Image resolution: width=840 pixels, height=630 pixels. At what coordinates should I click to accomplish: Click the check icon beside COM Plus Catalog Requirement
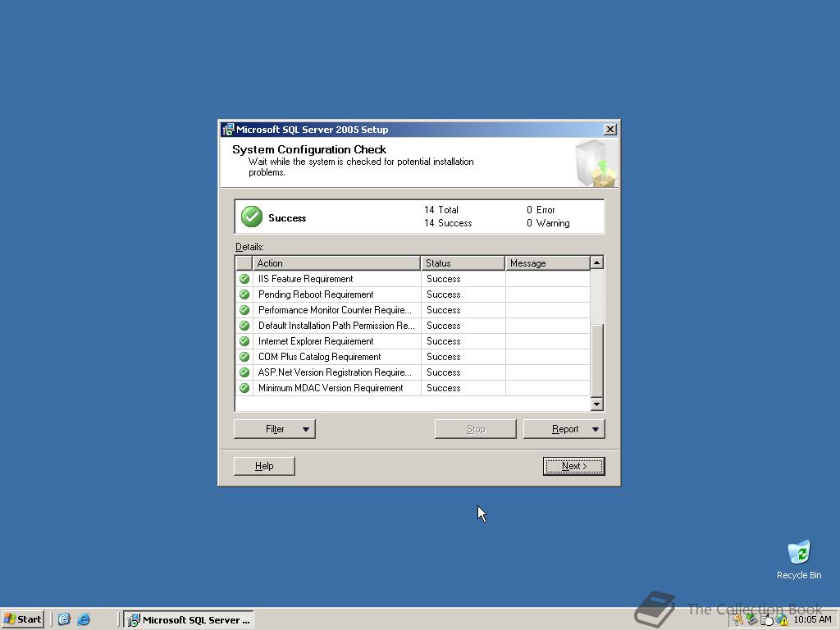click(244, 356)
